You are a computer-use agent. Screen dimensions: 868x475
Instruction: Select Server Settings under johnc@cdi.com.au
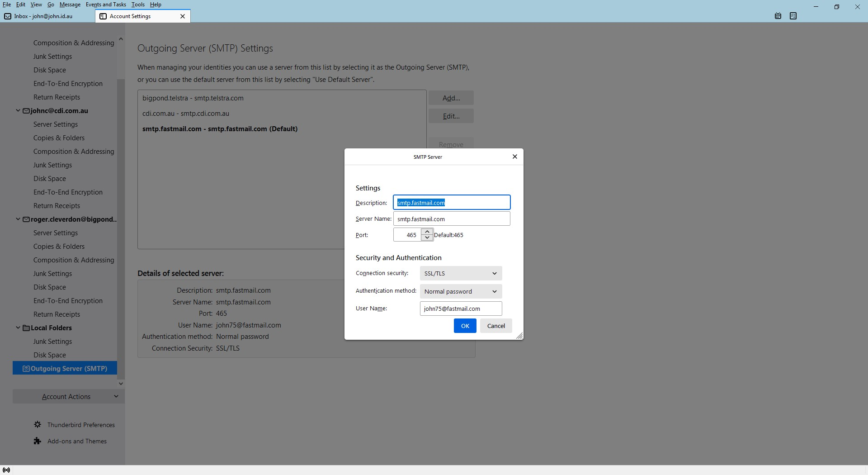click(x=56, y=124)
